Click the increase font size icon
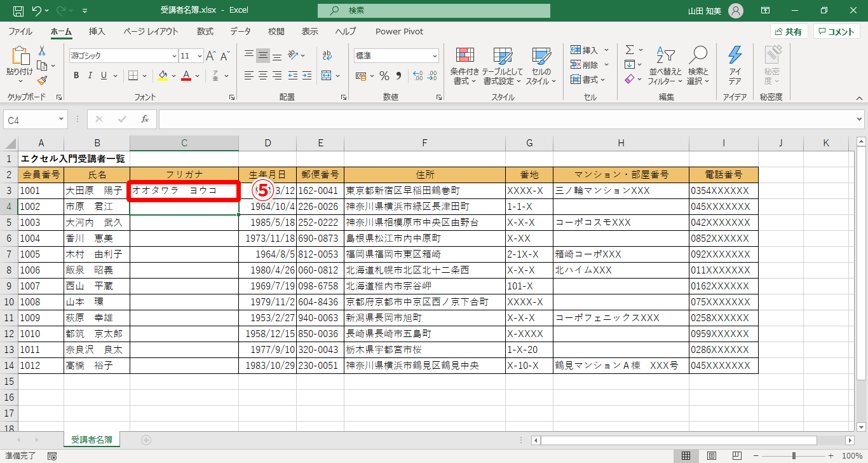This screenshot has height=463, width=868. [x=211, y=56]
